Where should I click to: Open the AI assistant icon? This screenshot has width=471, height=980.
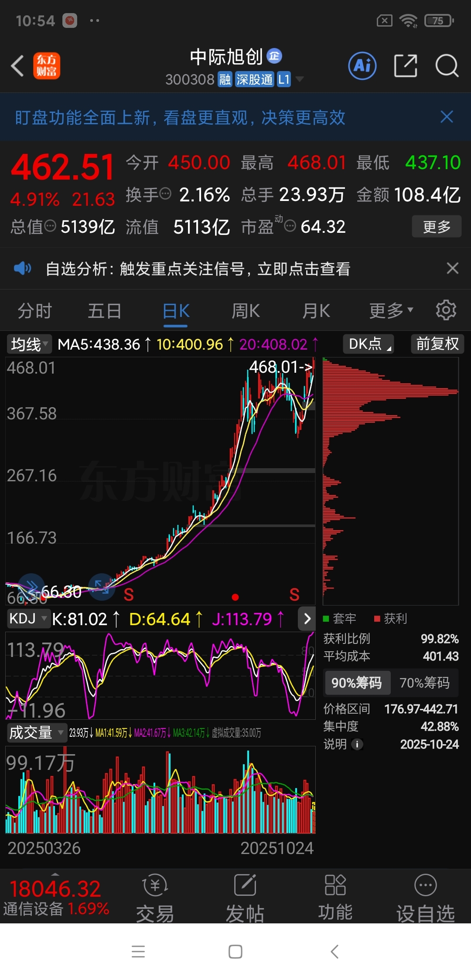[x=362, y=66]
